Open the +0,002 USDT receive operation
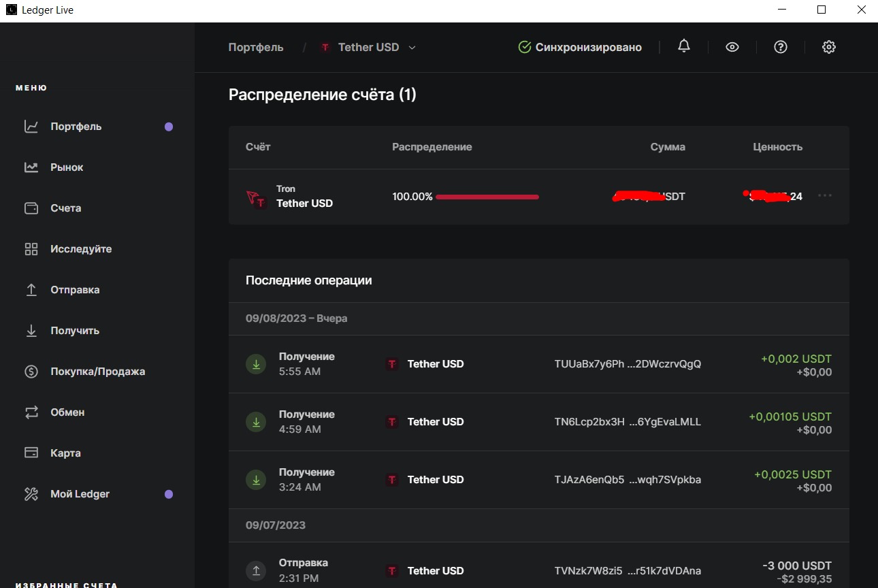This screenshot has width=878, height=588. coord(539,364)
